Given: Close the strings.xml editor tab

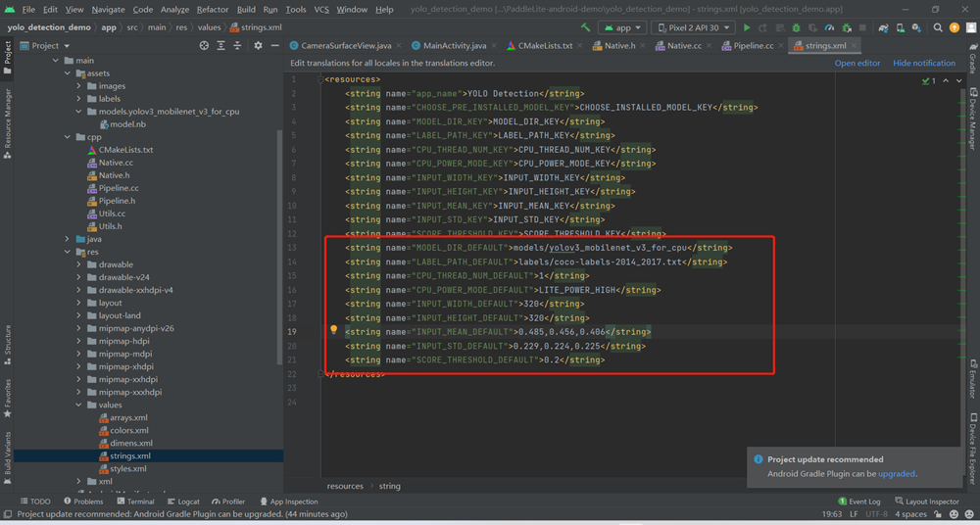Looking at the screenshot, I should (855, 46).
